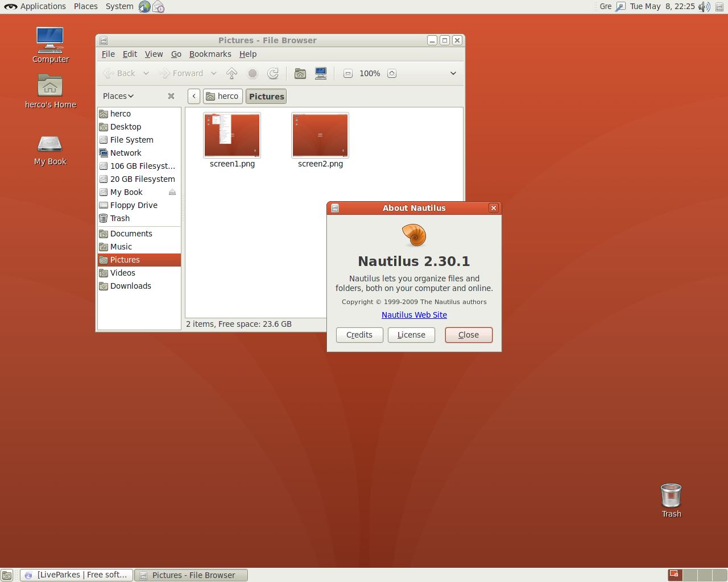The image size is (728, 582).
Task: Open the File menu
Action: (x=108, y=54)
